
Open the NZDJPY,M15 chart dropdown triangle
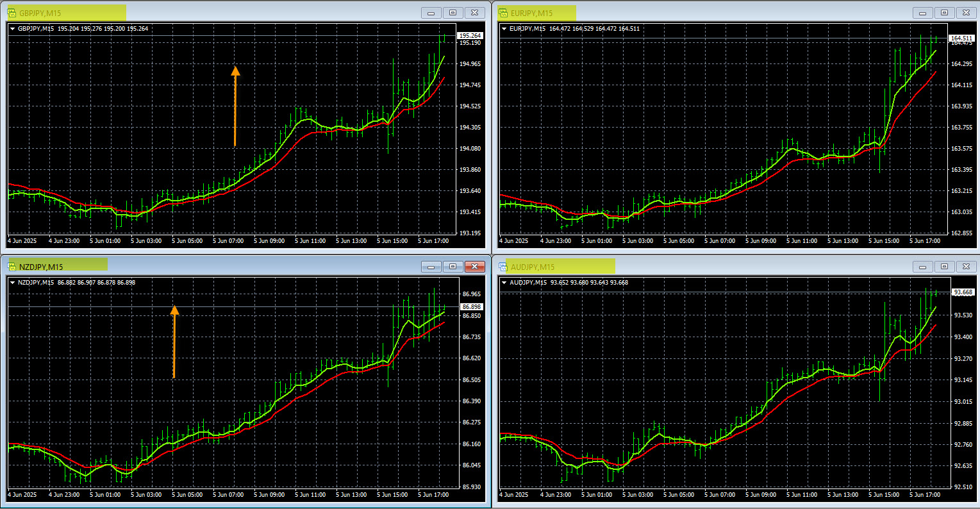coord(13,282)
